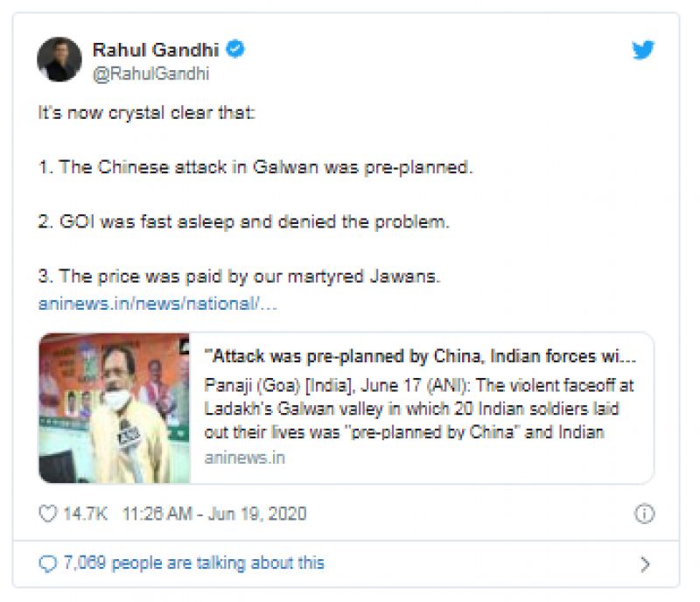
Task: Click the "It's now crystal clear that:" line
Action: (x=147, y=114)
